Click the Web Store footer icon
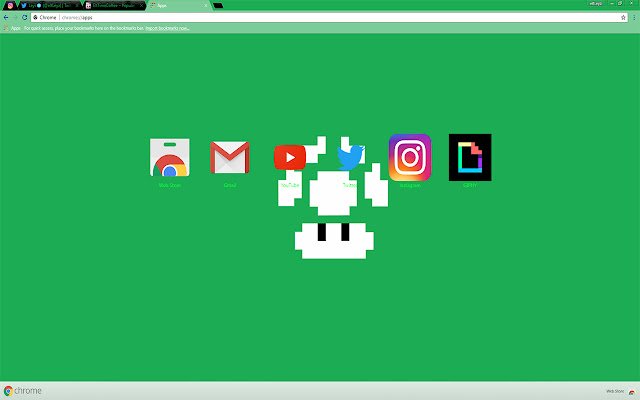640x400 pixels. pyautogui.click(x=631, y=392)
